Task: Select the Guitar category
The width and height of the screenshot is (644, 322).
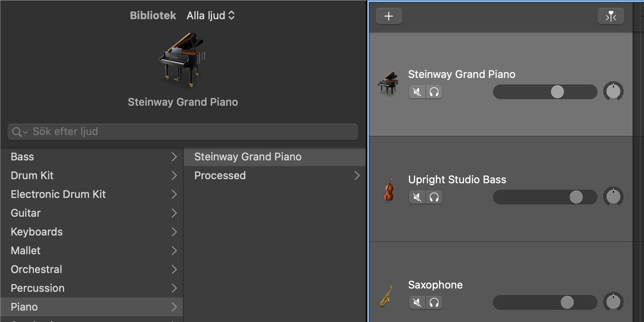Action: coord(92,213)
